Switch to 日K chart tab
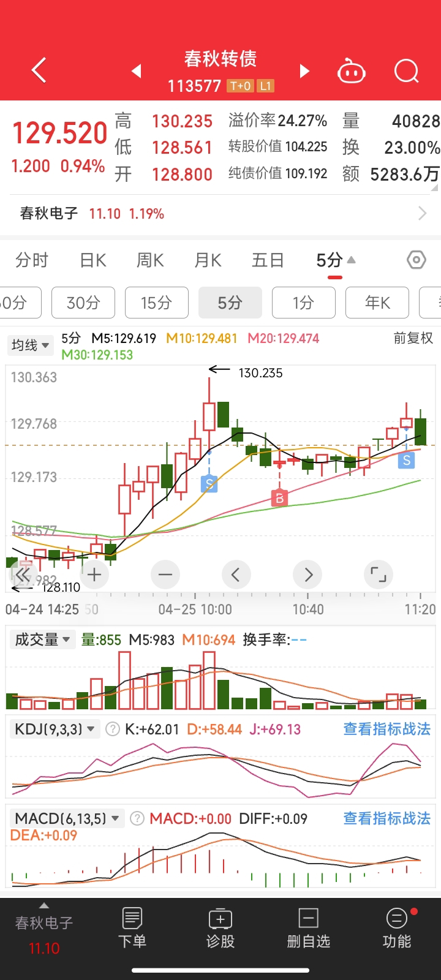Screen dimensions: 441x980 (93, 260)
